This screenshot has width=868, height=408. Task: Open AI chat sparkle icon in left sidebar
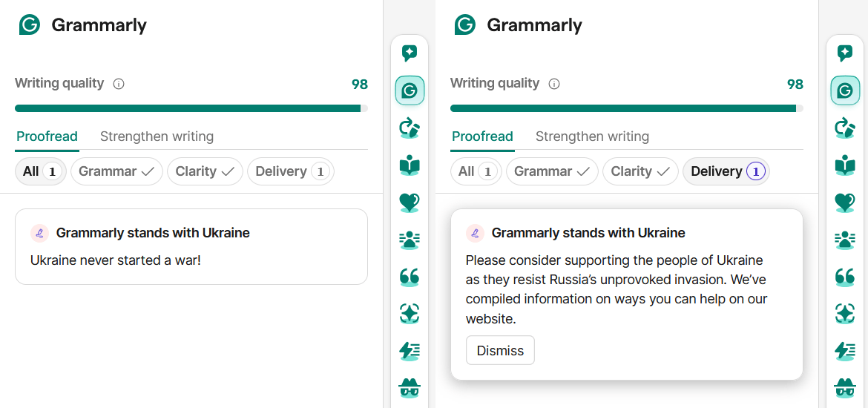(x=410, y=53)
